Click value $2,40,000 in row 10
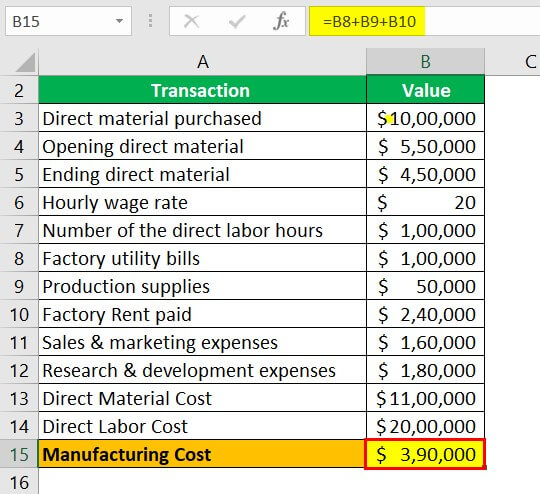Screen dimensions: 540x494 coord(426,314)
